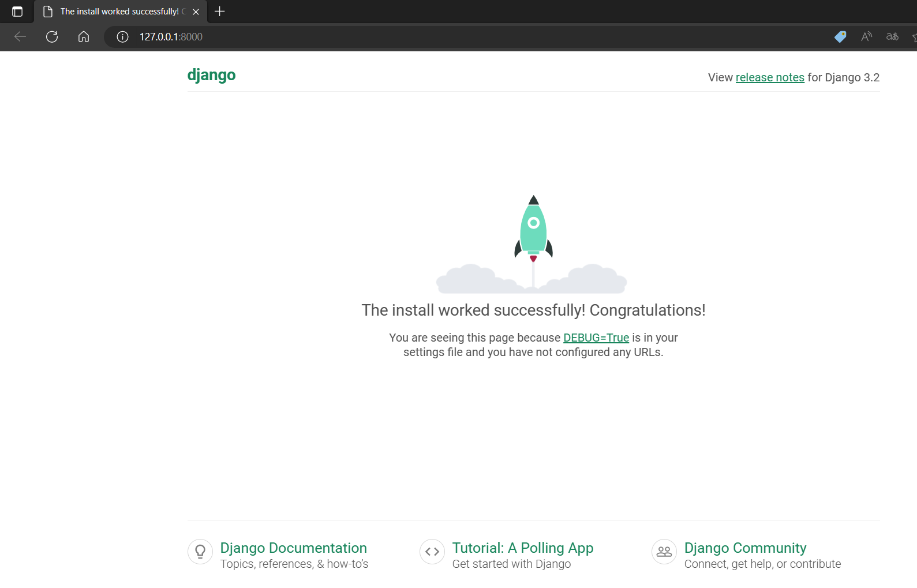917x588 pixels.
Task: View site information icon in address bar
Action: tap(122, 37)
